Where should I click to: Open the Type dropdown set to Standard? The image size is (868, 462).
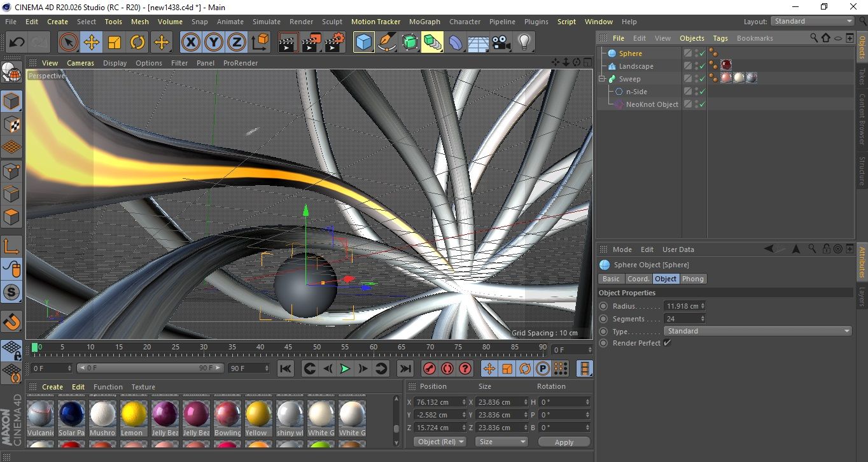pyautogui.click(x=757, y=331)
